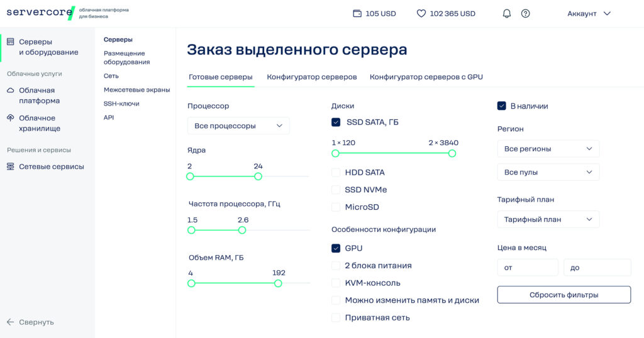Collapse sidebar with Свернуть arrow

(11, 322)
